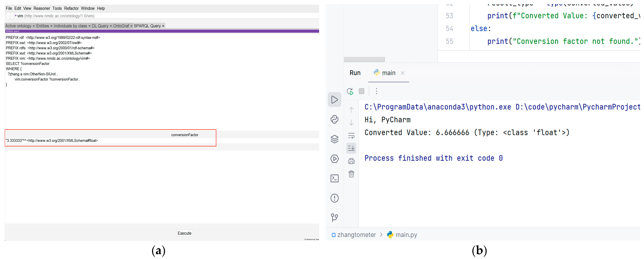Open the Reasoner menu in Protégé
This screenshot has width=644, height=259.
(x=42, y=8)
